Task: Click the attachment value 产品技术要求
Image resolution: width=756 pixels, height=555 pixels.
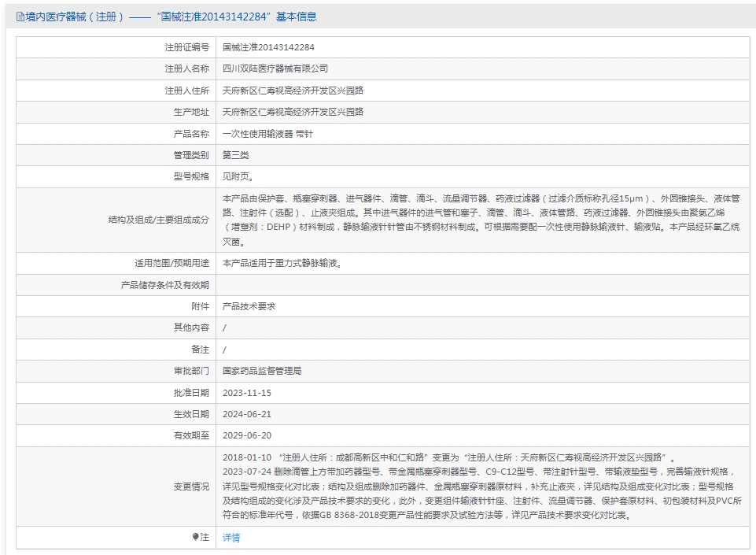Action: click(249, 306)
